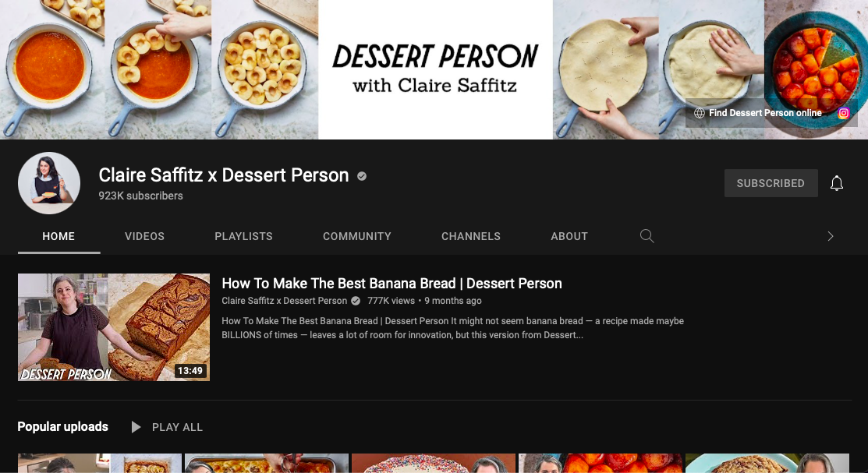868x473 pixels.
Task: Click Play All text for popular uploads
Action: (x=177, y=427)
